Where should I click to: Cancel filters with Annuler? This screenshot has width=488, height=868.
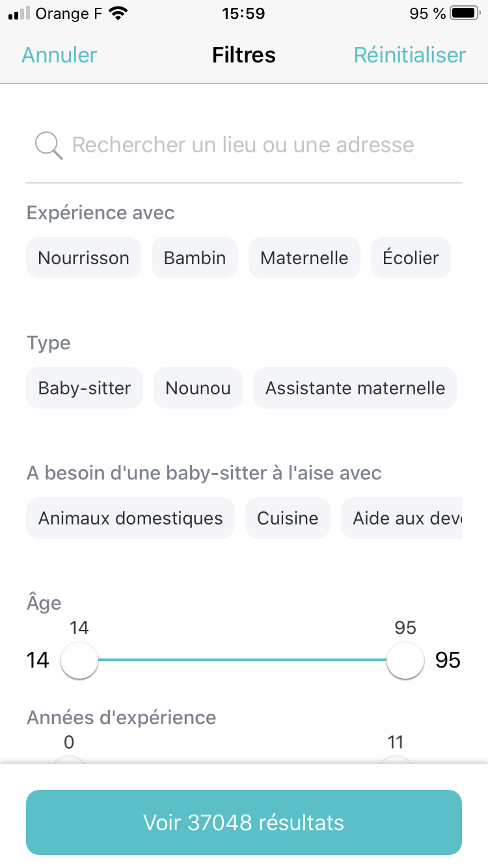pos(59,55)
